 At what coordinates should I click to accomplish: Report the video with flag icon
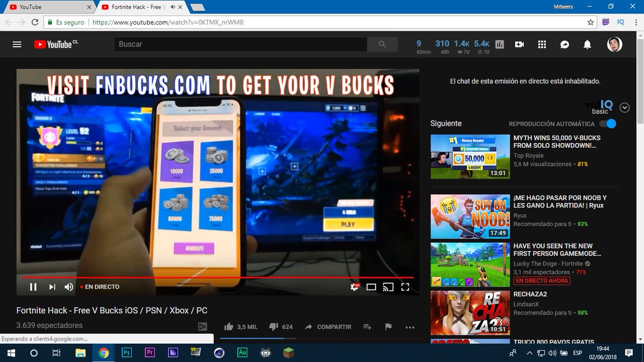pyautogui.click(x=388, y=327)
